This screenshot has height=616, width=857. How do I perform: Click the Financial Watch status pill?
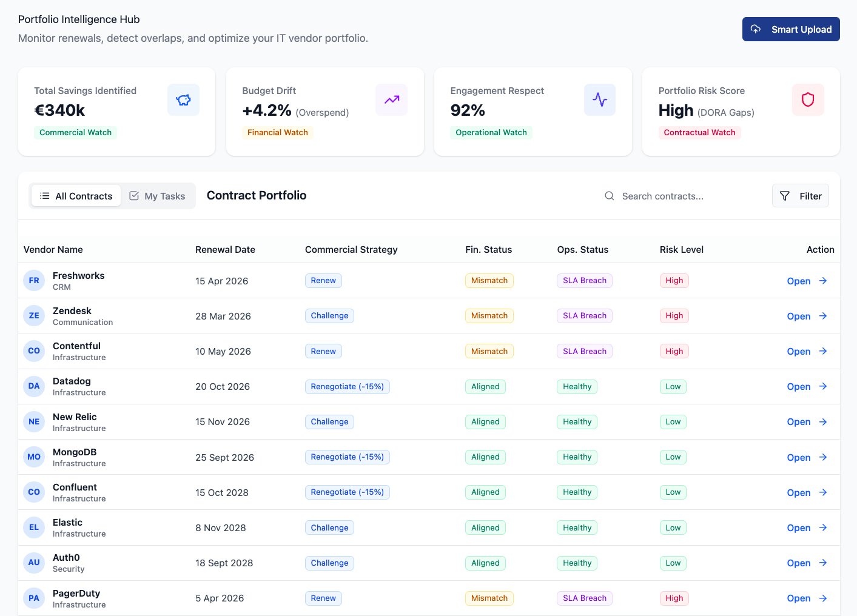click(x=277, y=132)
